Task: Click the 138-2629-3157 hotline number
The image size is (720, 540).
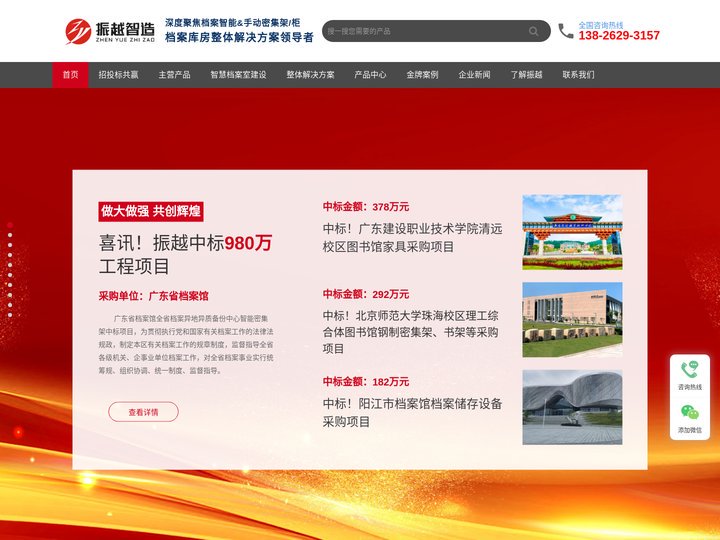Action: pos(619,35)
